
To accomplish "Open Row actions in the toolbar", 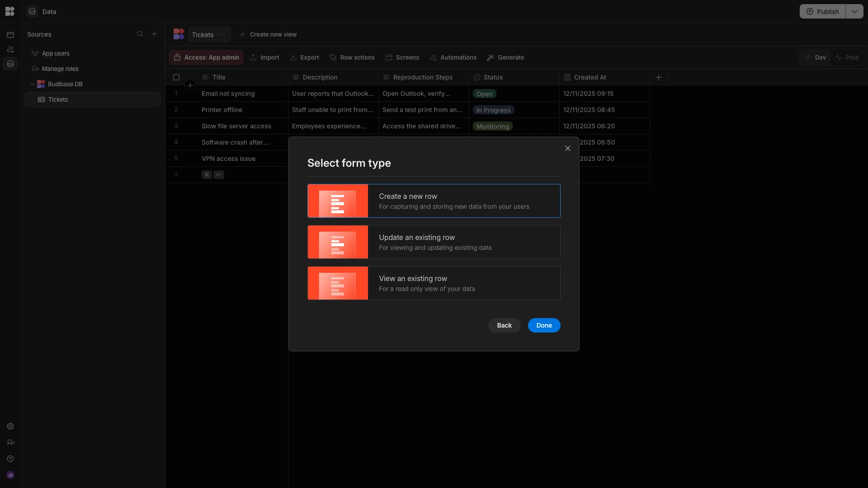I will (352, 57).
